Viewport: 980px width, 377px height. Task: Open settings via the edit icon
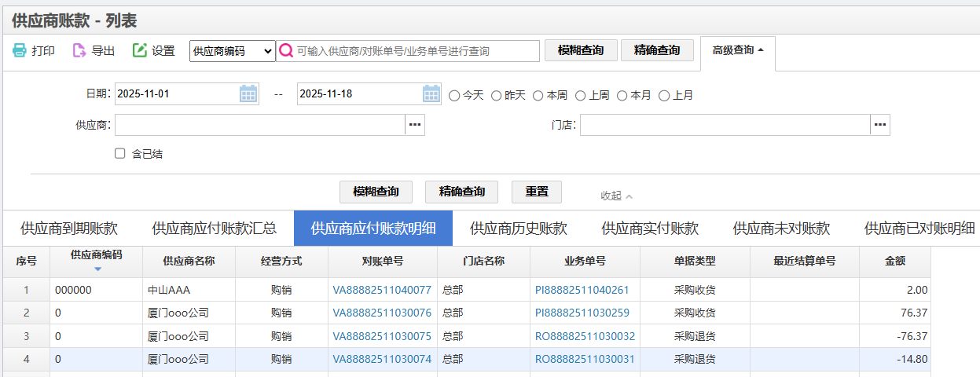pyautogui.click(x=140, y=51)
